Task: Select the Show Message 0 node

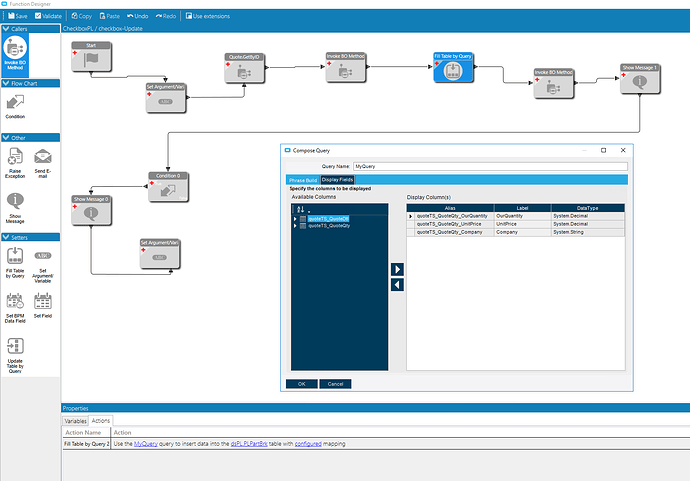Action: click(x=91, y=210)
